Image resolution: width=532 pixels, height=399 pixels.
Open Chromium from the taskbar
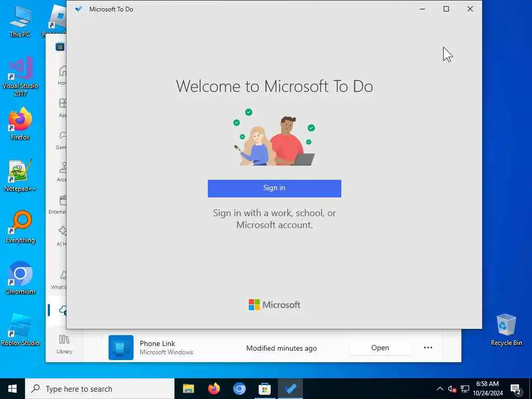click(239, 389)
